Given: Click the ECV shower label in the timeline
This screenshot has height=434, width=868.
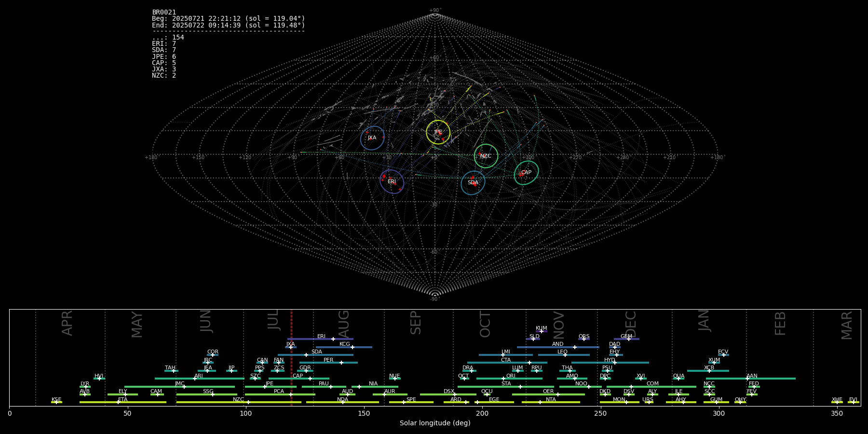Looking at the screenshot, I should tap(723, 352).
